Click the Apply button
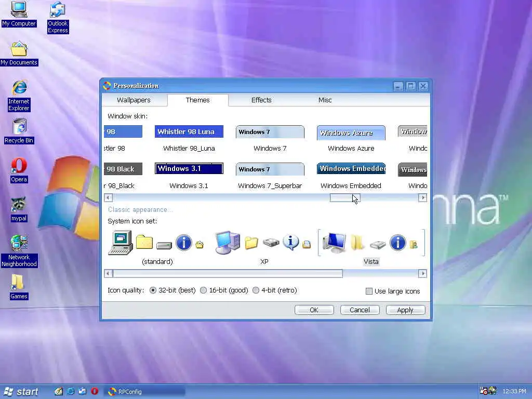The height and width of the screenshot is (399, 532). [405, 310]
